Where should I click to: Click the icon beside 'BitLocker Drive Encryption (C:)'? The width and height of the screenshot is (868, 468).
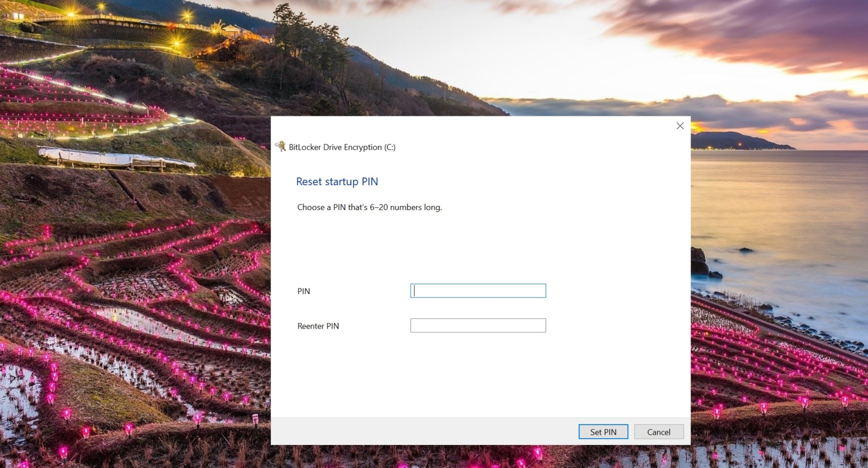pos(281,146)
